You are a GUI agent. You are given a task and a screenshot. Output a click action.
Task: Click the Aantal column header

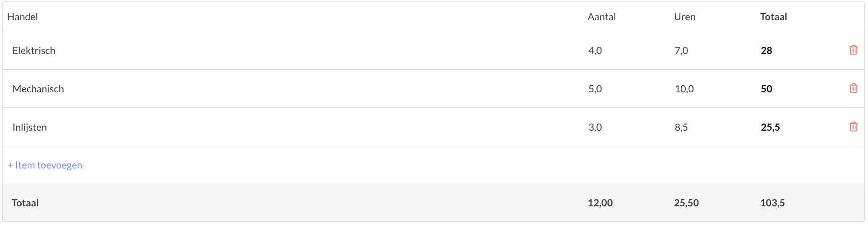(x=602, y=17)
